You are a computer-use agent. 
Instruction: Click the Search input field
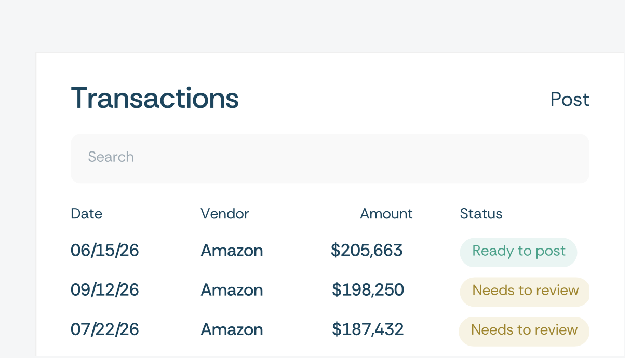click(x=330, y=158)
